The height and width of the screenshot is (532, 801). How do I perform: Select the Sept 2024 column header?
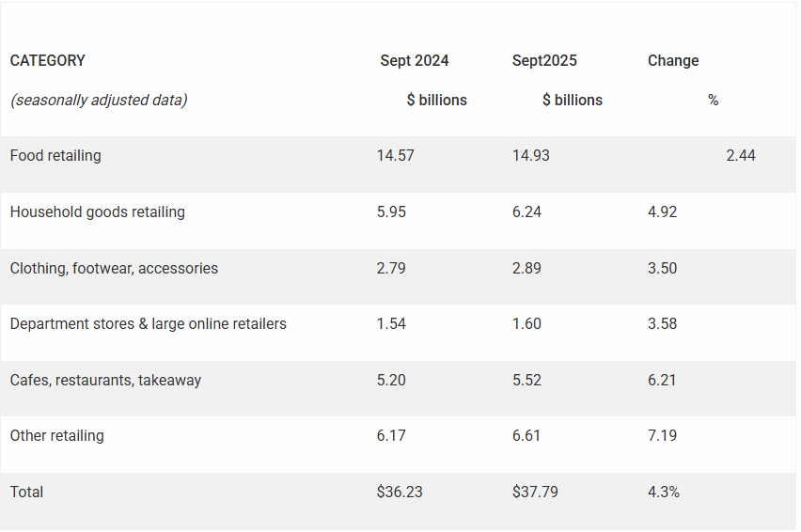(x=415, y=61)
